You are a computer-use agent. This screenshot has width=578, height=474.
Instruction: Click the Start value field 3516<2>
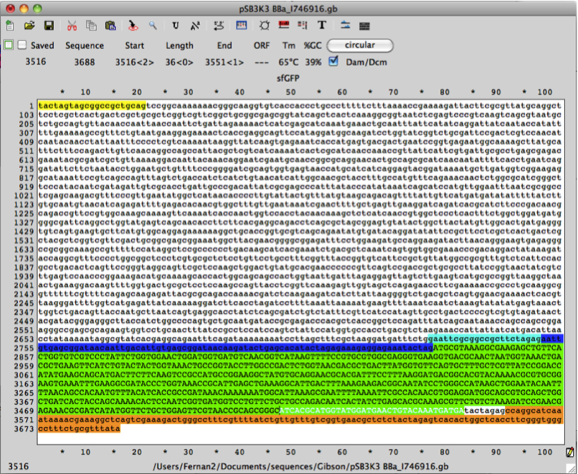(x=135, y=62)
